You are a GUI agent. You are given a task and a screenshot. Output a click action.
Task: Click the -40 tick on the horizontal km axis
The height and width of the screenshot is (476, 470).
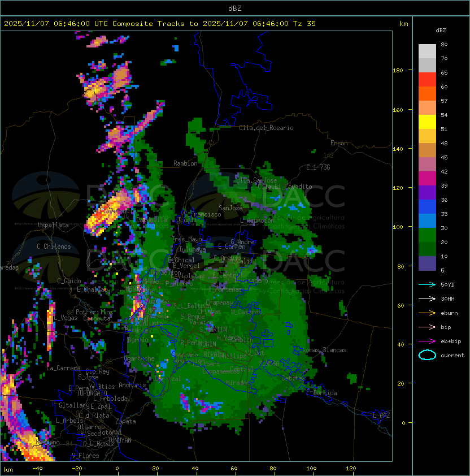[x=37, y=469]
